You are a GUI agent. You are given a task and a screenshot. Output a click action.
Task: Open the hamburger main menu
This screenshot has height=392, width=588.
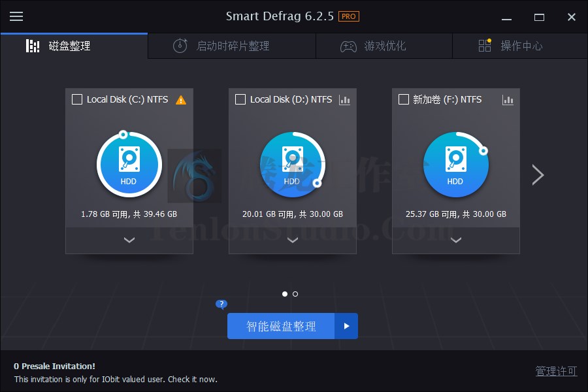pyautogui.click(x=16, y=16)
